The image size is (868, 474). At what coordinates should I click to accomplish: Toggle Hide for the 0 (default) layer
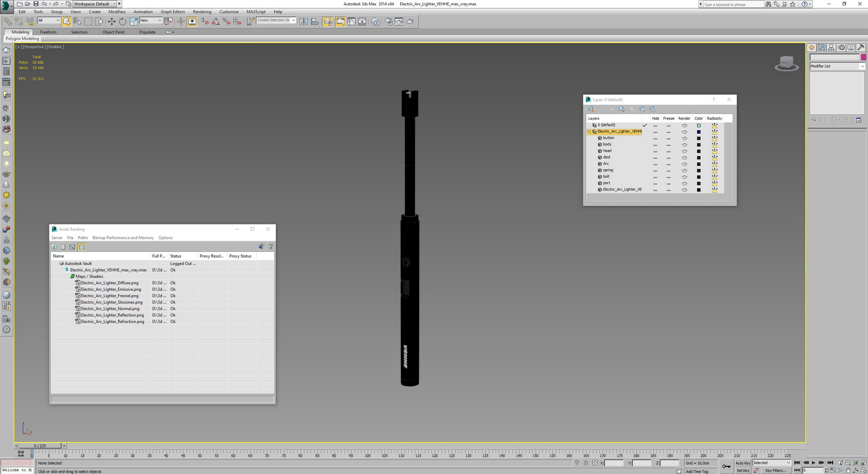tap(656, 125)
